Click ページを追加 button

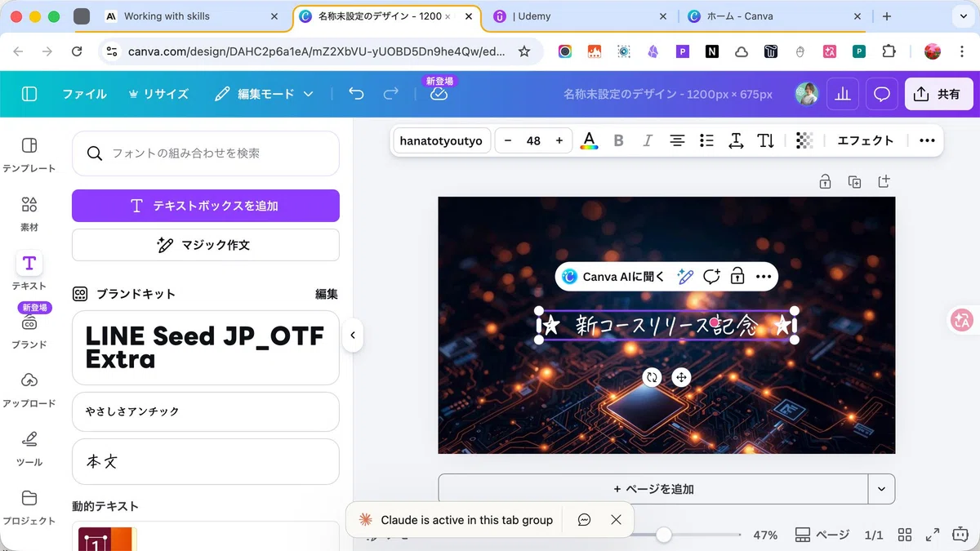click(653, 489)
